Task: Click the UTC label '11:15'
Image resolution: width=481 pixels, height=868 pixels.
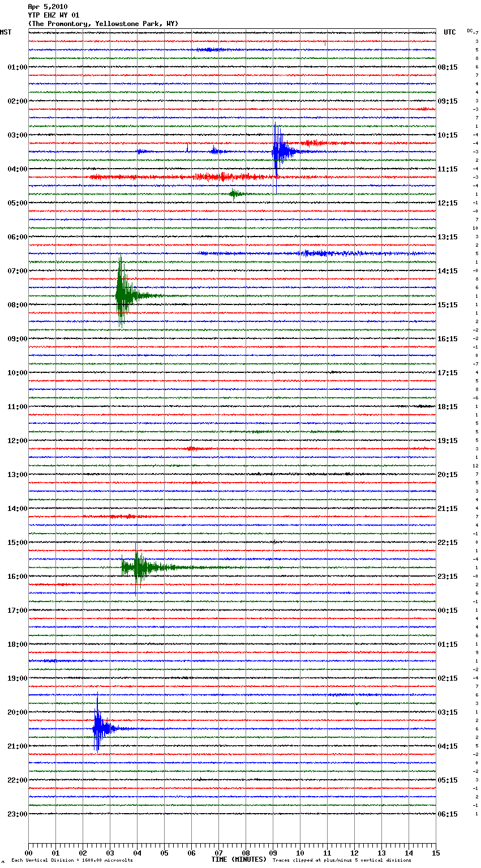Action: tap(448, 169)
